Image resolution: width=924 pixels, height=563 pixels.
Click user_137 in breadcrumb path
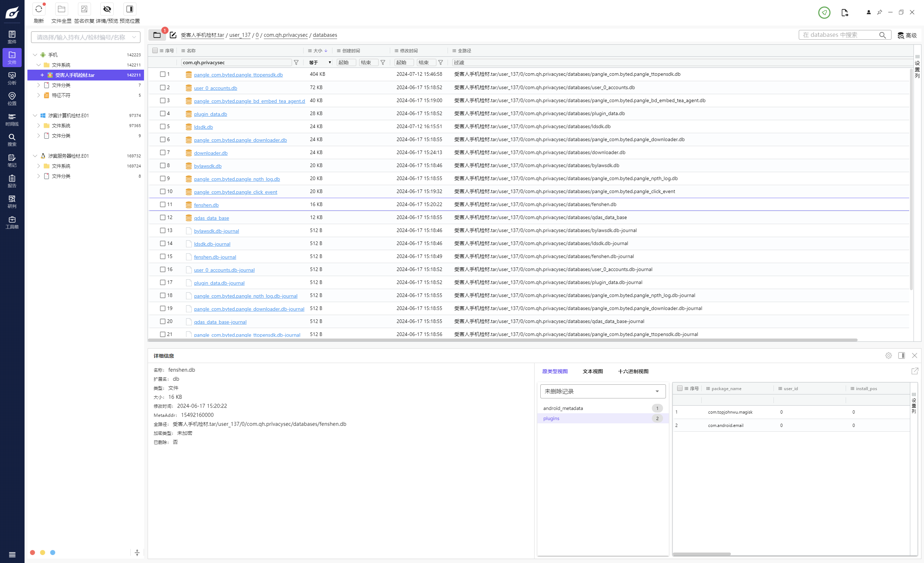point(240,35)
